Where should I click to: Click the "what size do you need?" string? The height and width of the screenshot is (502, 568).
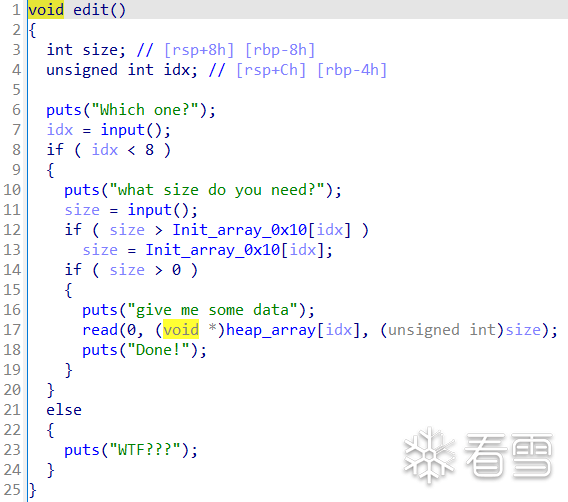217,190
